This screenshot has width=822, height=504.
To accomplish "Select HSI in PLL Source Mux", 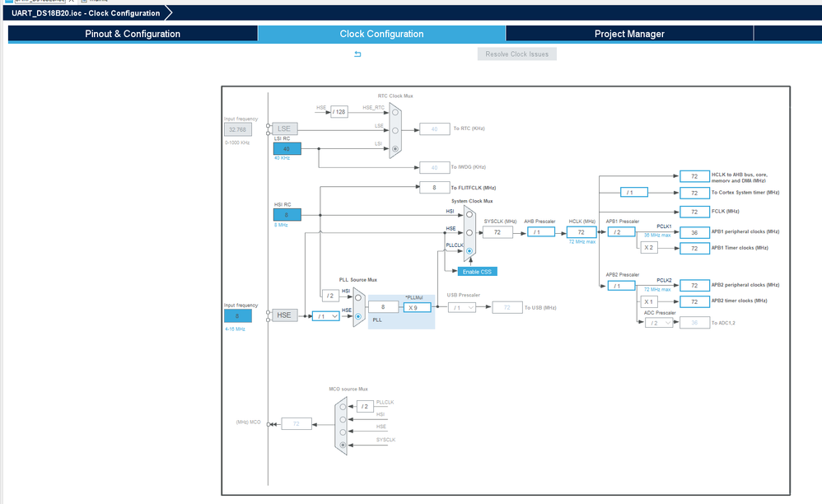I will (358, 297).
